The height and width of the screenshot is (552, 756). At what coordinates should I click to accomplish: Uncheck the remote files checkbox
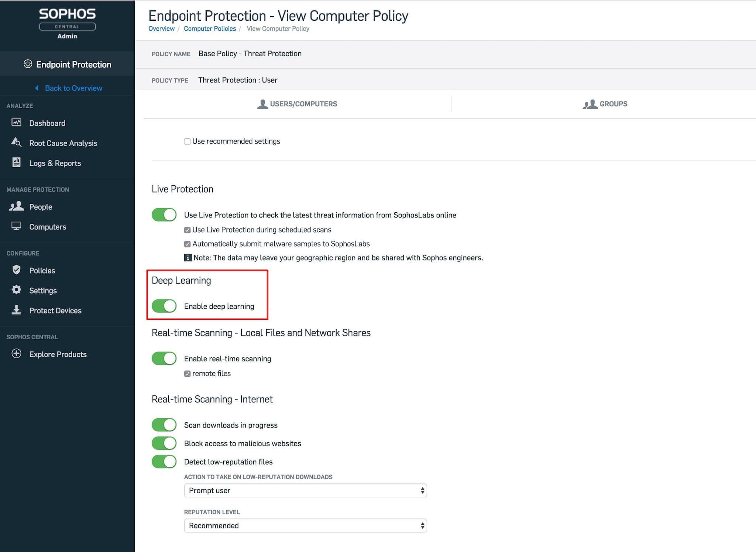[x=187, y=374]
